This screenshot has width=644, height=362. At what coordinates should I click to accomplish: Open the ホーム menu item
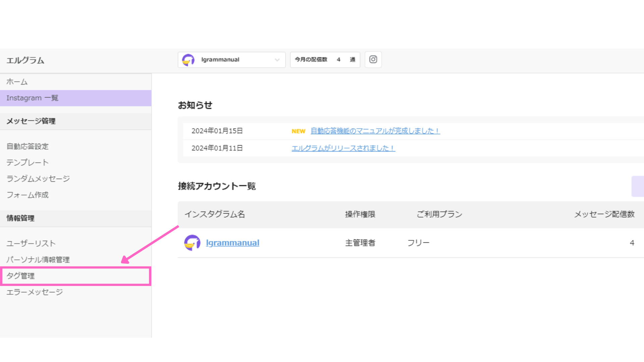click(x=17, y=82)
